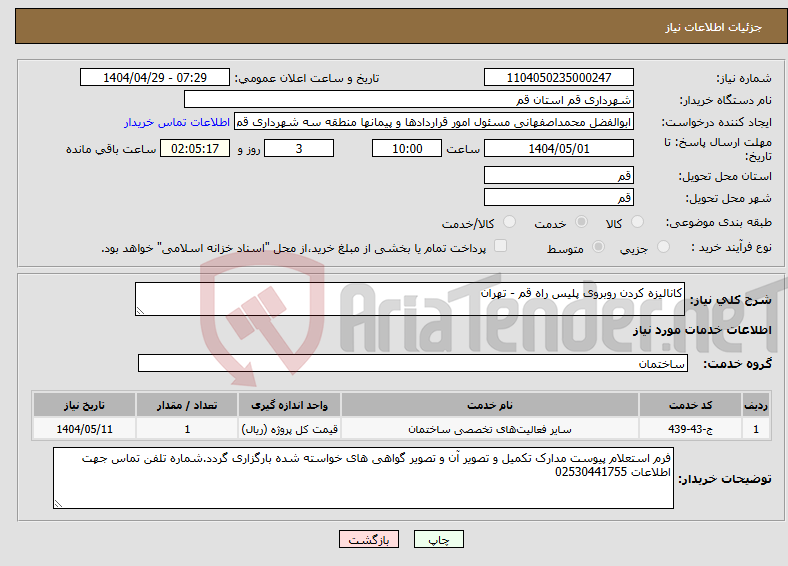Click the page title جزئیات اطلاعات نیاز
The width and height of the screenshot is (788, 566).
click(714, 27)
